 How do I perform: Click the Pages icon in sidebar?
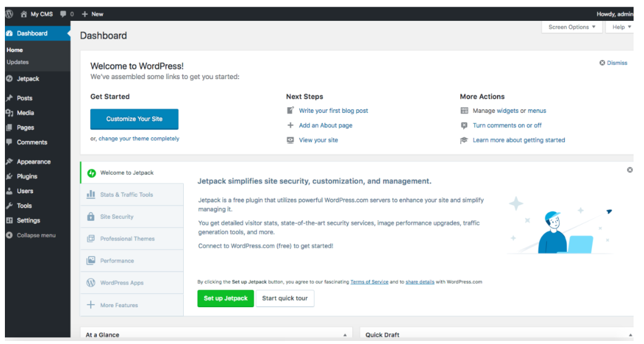click(x=9, y=128)
